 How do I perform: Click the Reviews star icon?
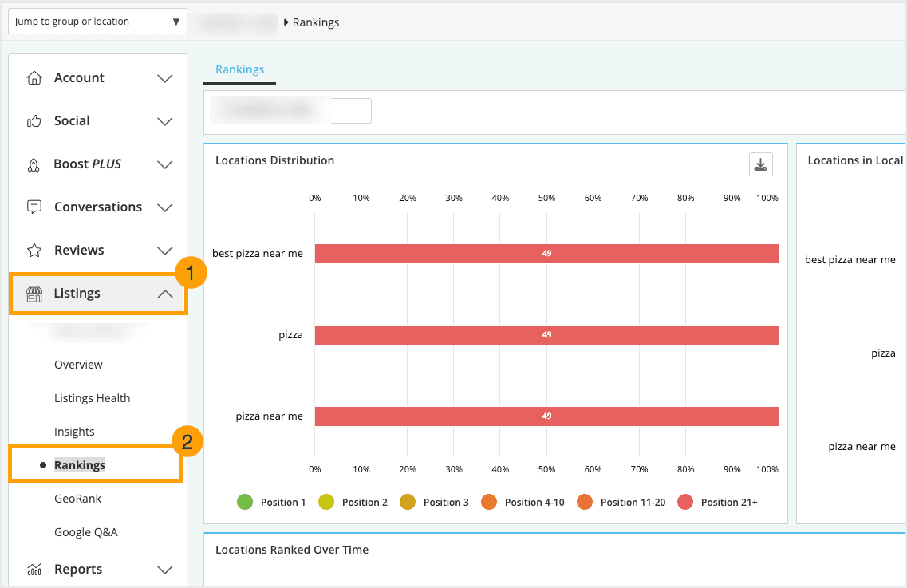(34, 250)
